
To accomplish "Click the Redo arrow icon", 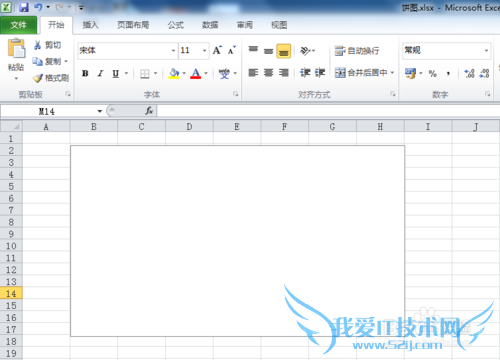I will [x=60, y=7].
